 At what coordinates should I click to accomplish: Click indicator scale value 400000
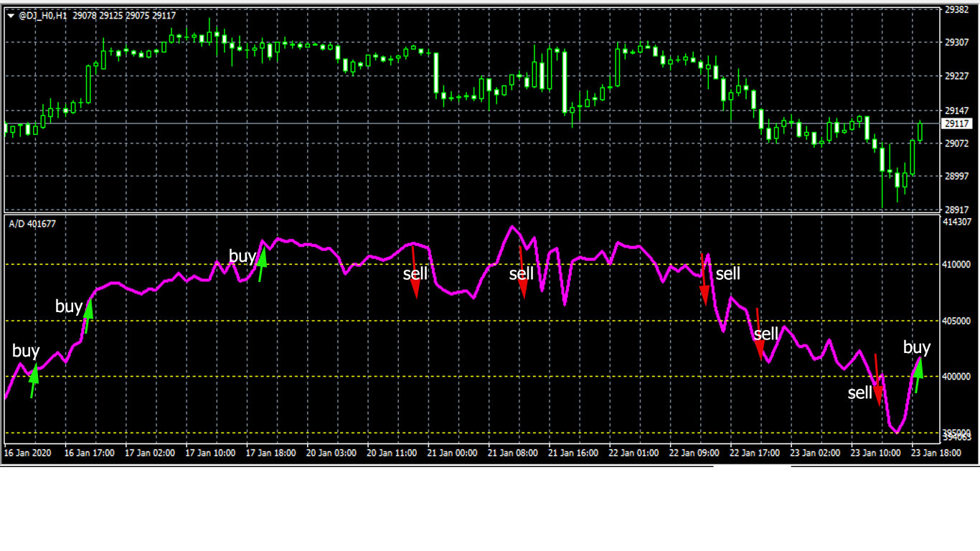click(958, 377)
